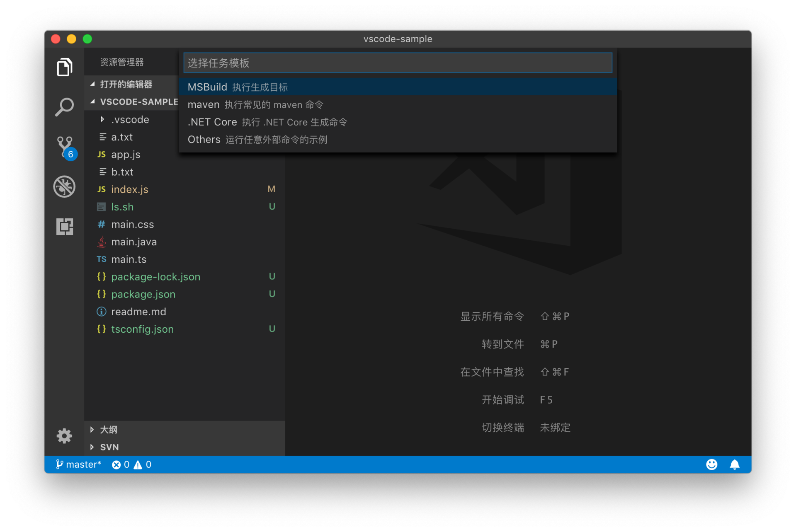
Task: Open errors and warnings count
Action: pos(131,464)
